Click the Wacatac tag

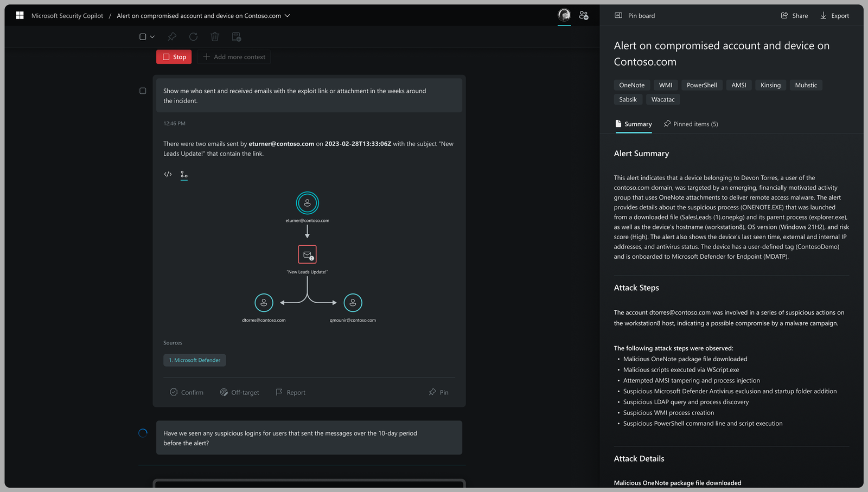pos(663,99)
